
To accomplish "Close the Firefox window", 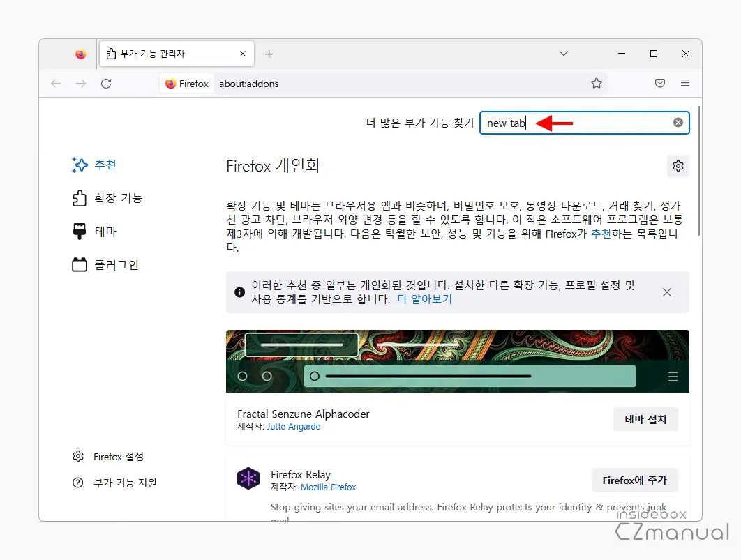I will (686, 54).
